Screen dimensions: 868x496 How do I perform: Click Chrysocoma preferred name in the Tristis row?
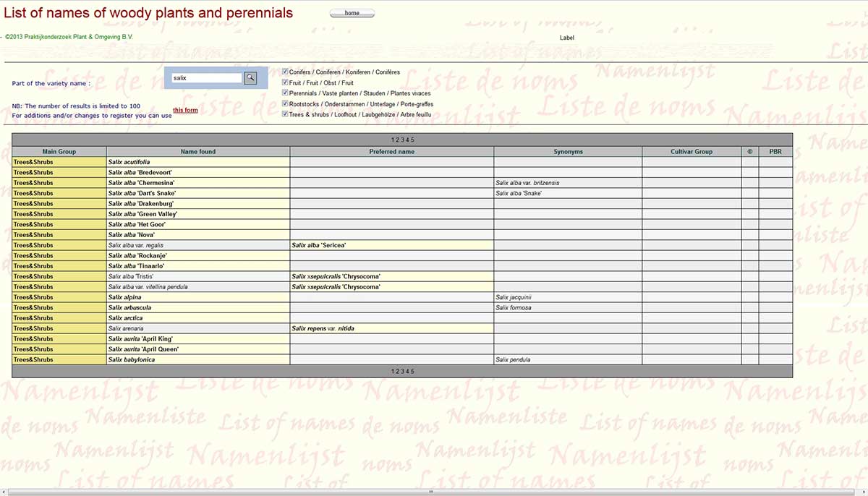click(x=336, y=276)
